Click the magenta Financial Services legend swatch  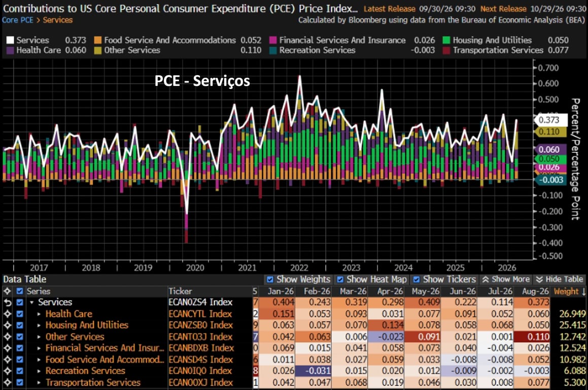click(273, 40)
